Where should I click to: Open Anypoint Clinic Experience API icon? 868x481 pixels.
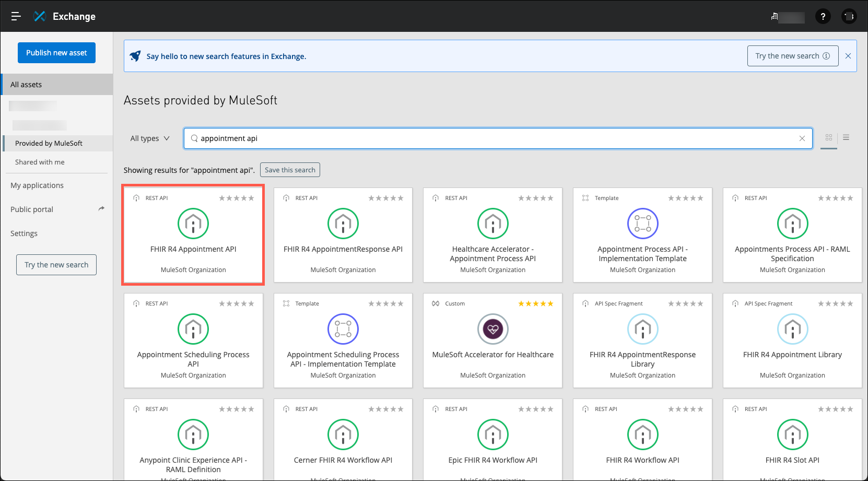coord(193,435)
